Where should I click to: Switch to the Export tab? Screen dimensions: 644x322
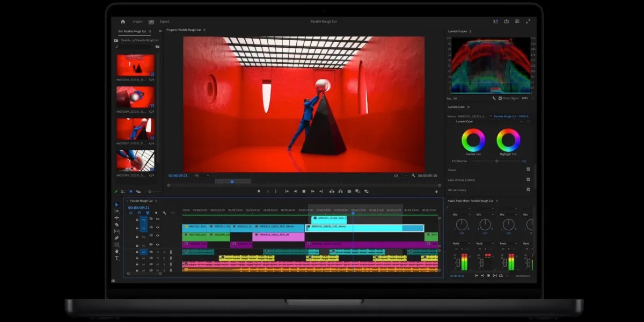point(165,21)
